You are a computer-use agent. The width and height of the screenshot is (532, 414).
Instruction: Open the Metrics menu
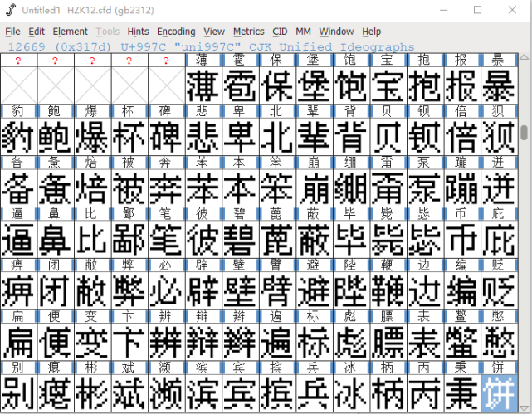point(248,32)
